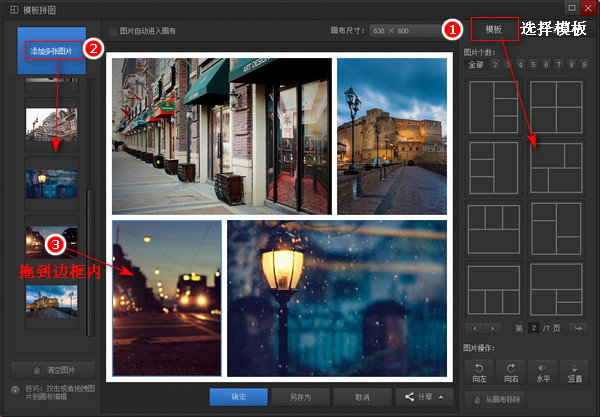Filter templates to 9 pictures
This screenshot has height=417, width=600.
click(584, 65)
